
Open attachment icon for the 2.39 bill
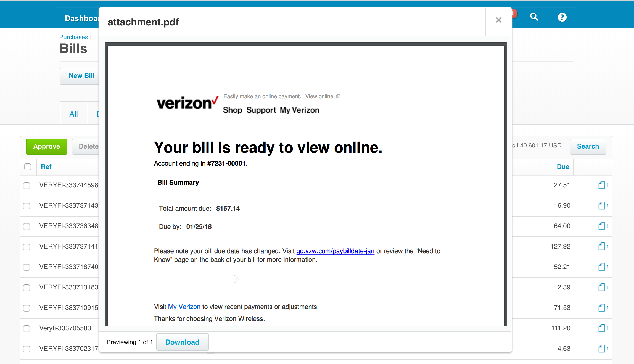click(602, 287)
